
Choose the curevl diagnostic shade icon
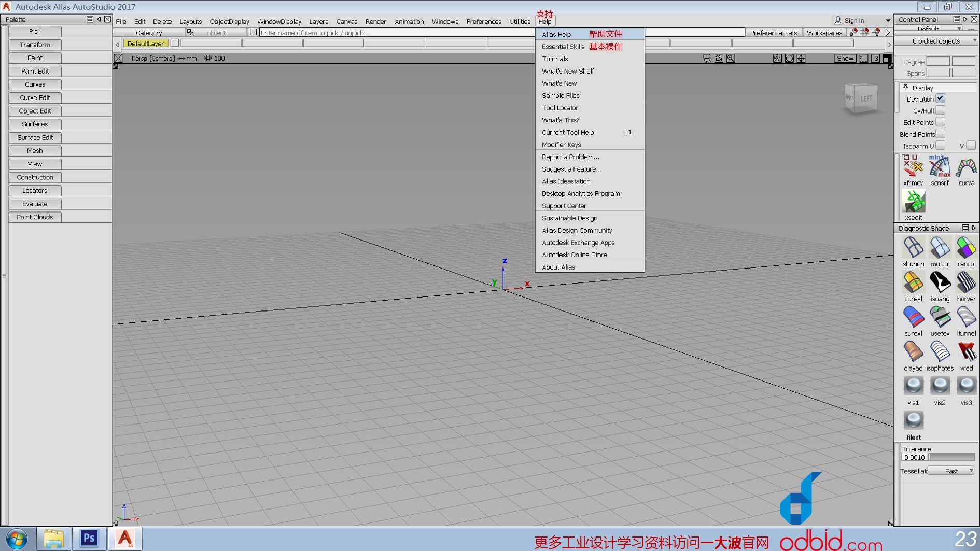913,282
